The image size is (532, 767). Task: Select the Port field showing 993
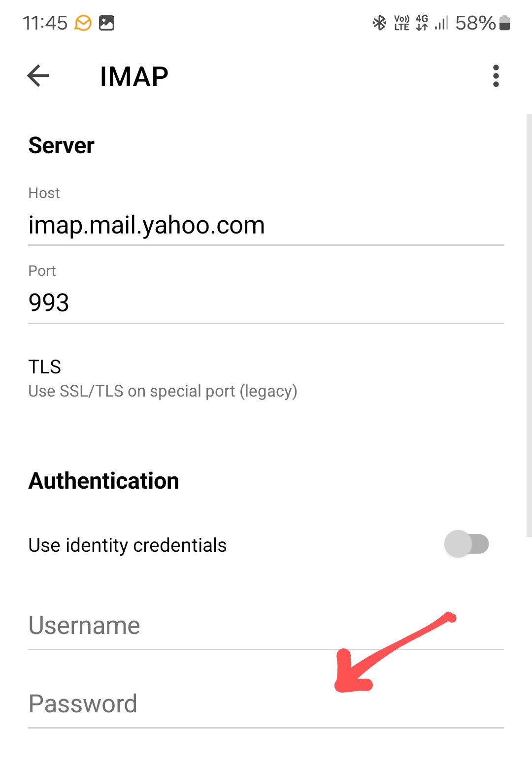(266, 302)
